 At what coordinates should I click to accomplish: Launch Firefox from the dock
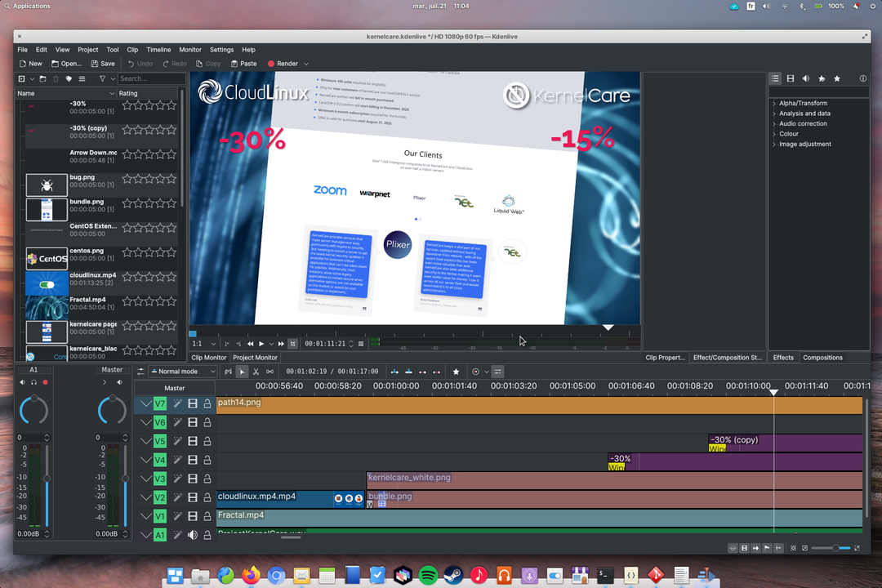click(251, 575)
